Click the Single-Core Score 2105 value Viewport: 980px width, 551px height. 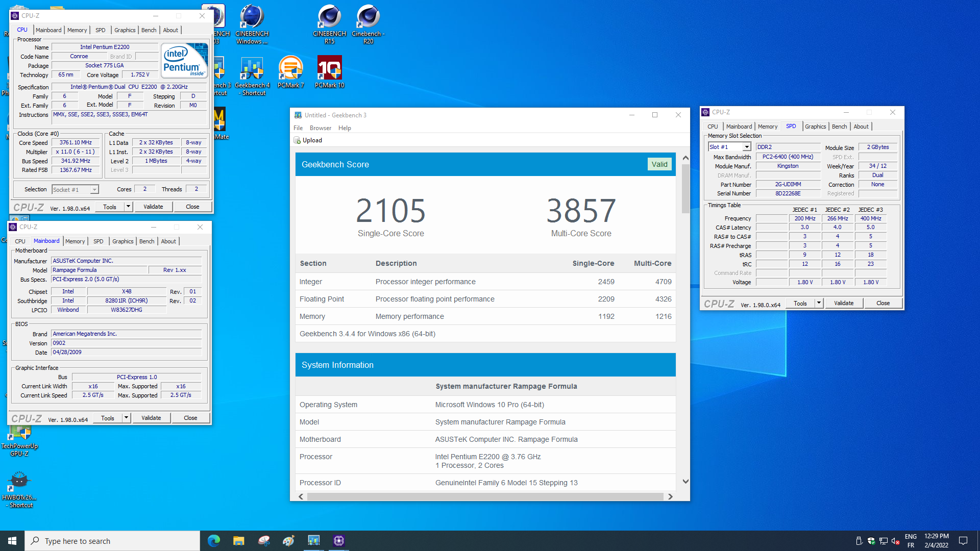pyautogui.click(x=390, y=211)
